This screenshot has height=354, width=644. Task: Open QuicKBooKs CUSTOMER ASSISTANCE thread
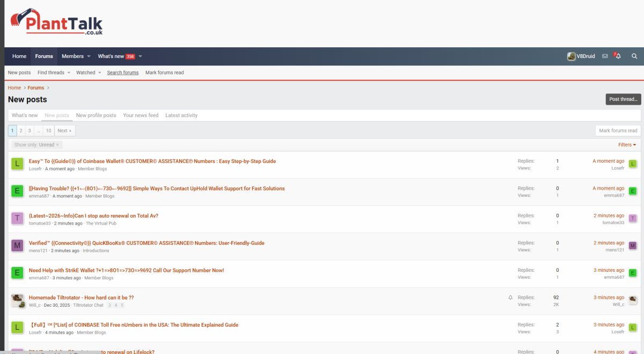click(x=147, y=243)
